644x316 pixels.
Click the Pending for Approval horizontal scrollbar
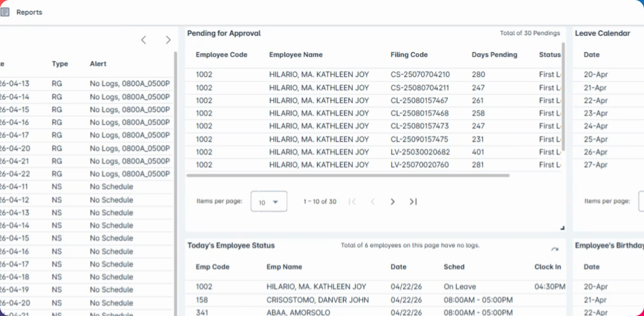[348, 176]
